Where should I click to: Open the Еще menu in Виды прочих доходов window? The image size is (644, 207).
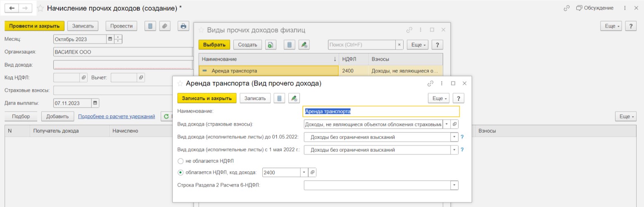coord(418,45)
